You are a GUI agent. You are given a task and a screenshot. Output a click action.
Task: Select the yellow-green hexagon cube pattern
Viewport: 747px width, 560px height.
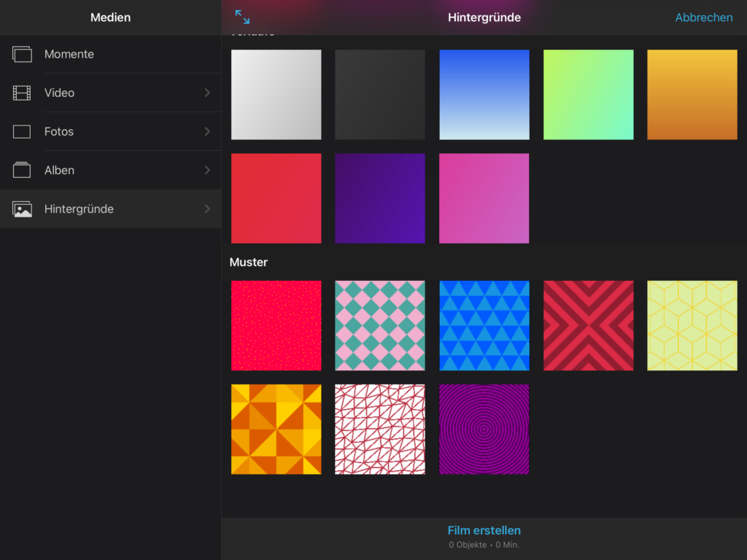[x=692, y=325]
